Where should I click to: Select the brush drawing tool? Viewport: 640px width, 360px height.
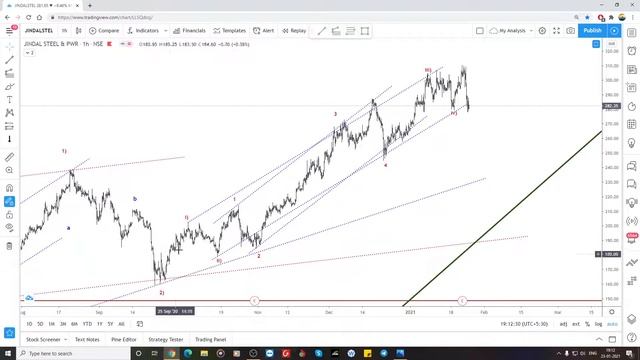click(9, 87)
